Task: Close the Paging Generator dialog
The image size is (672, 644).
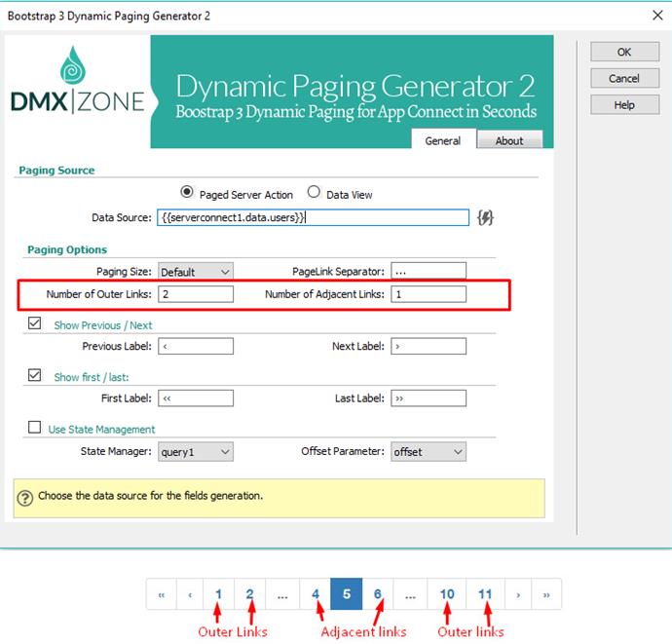Action: [x=657, y=16]
